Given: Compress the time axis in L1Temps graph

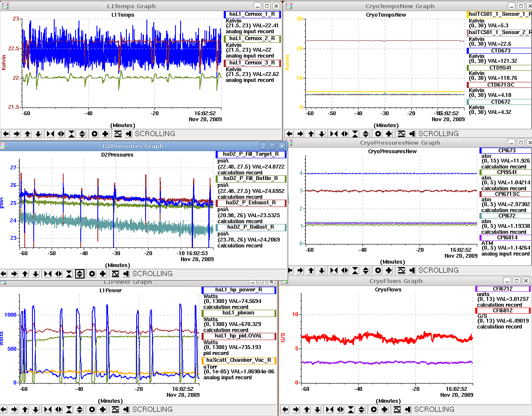Looking at the screenshot, I should click(50, 134).
